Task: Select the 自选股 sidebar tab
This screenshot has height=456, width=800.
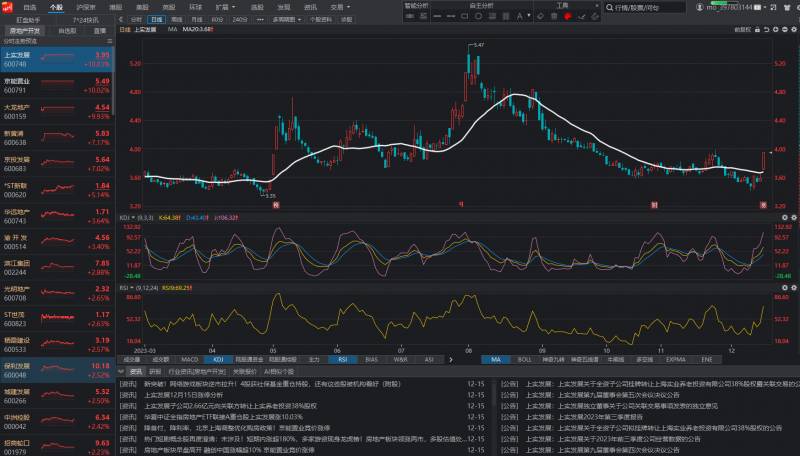Action: (67, 31)
